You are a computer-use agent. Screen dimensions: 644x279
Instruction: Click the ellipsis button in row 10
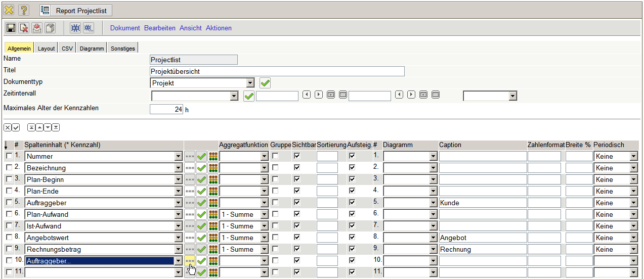click(x=190, y=261)
